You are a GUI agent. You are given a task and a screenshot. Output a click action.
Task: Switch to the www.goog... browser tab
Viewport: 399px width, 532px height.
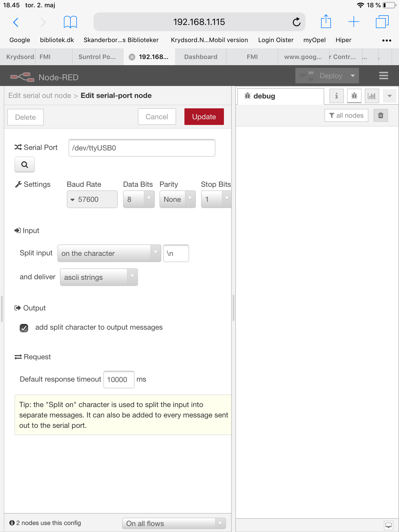[x=303, y=57]
